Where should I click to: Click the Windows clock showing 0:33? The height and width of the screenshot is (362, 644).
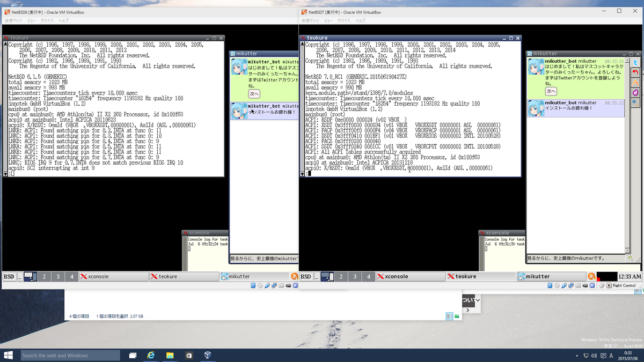(629, 355)
